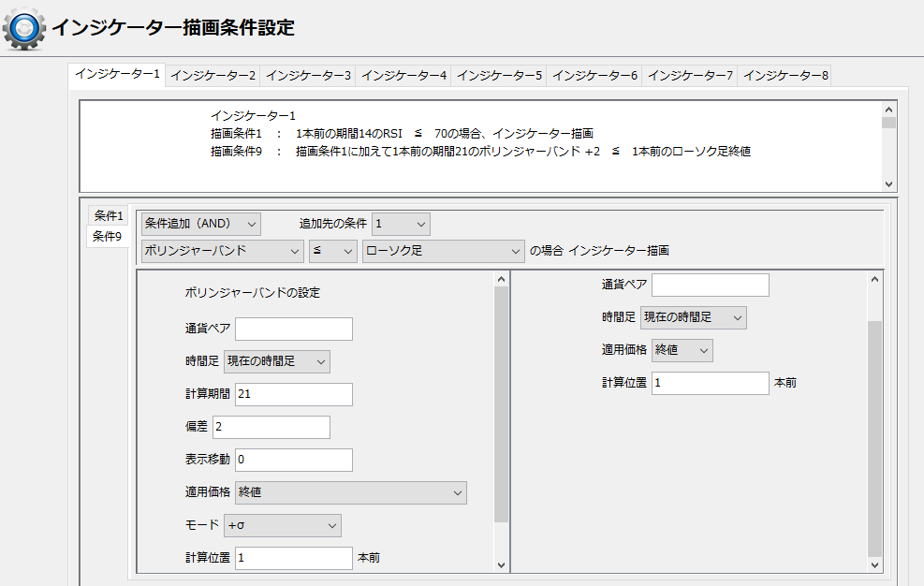The height and width of the screenshot is (586, 924).
Task: Open the ボリンジャーバンド indicator dropdown
Action: [222, 251]
